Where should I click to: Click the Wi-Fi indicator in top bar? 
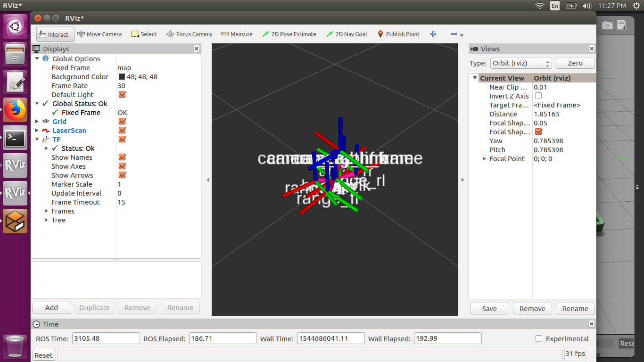(540, 6)
